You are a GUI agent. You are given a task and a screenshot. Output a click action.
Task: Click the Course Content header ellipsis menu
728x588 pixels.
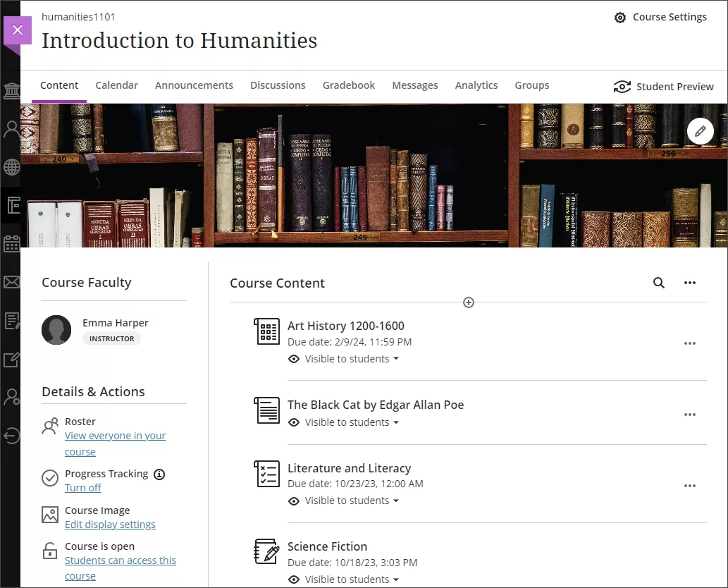689,283
